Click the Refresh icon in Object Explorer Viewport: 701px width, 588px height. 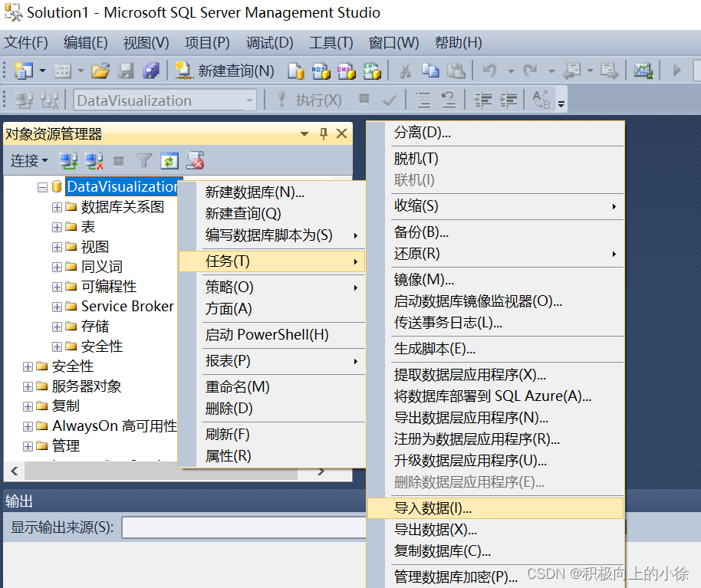coord(169,161)
